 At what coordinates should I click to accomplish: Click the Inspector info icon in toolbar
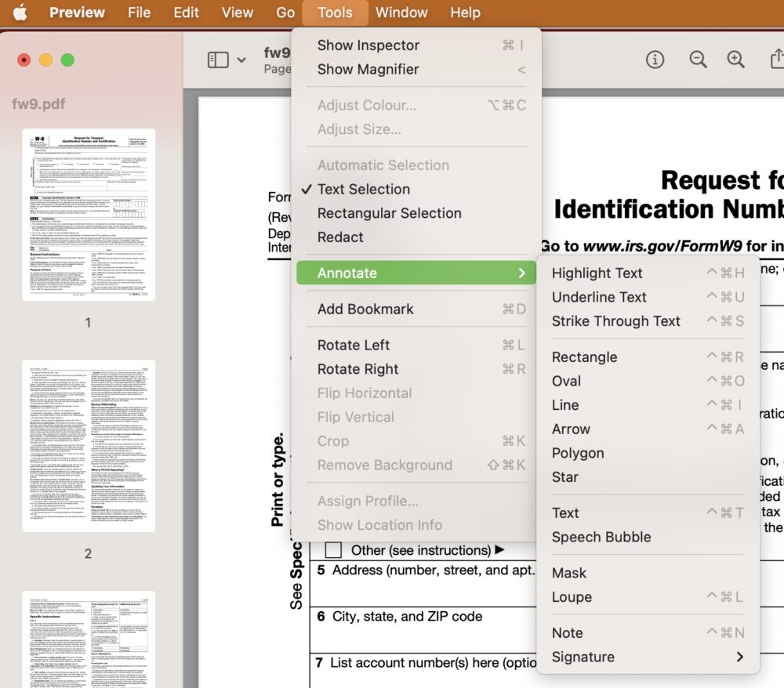point(655,60)
